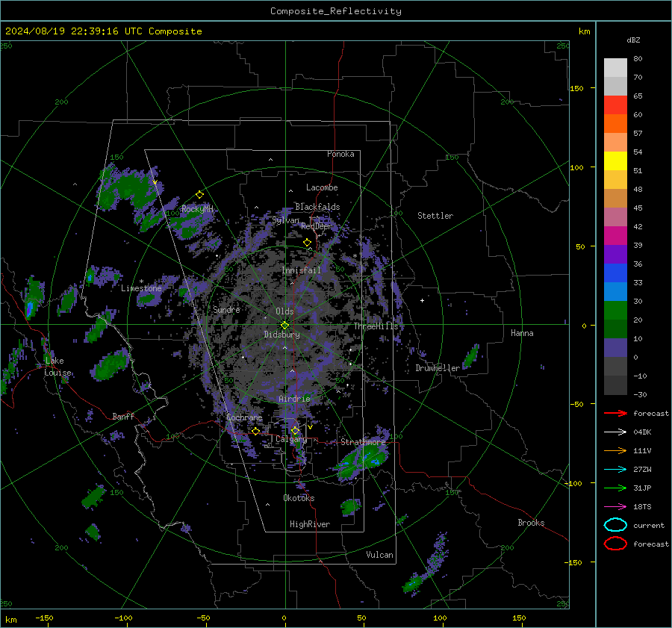Click the 2024/08/19 22:39:16 UTC timestamp

(62, 31)
